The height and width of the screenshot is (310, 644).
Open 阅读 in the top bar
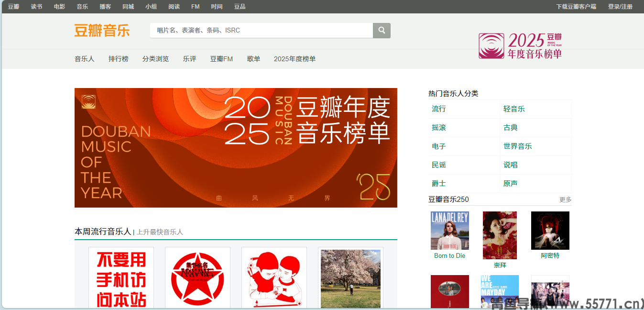point(174,7)
